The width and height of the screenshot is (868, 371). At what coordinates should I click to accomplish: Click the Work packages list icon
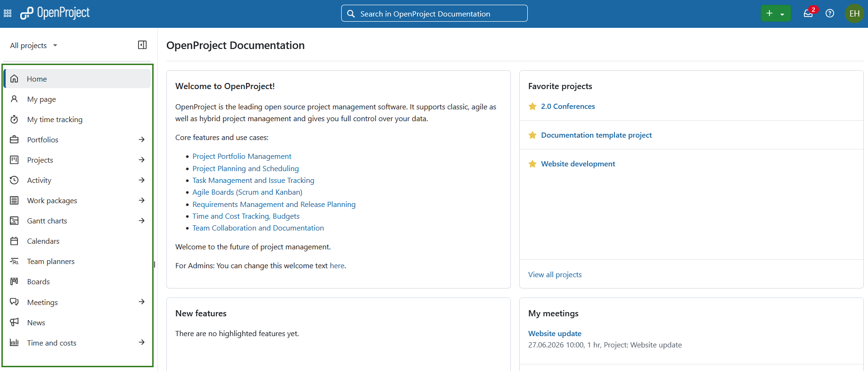(x=15, y=200)
